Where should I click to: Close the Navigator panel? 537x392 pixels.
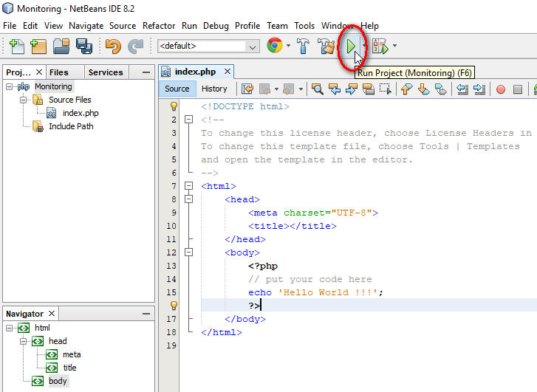[52, 314]
